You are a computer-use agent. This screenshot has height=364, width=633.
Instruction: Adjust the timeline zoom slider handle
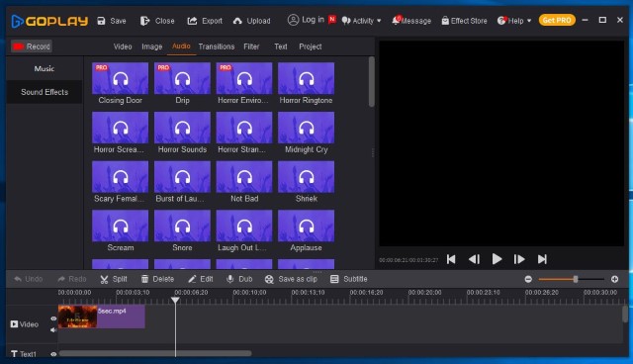576,279
